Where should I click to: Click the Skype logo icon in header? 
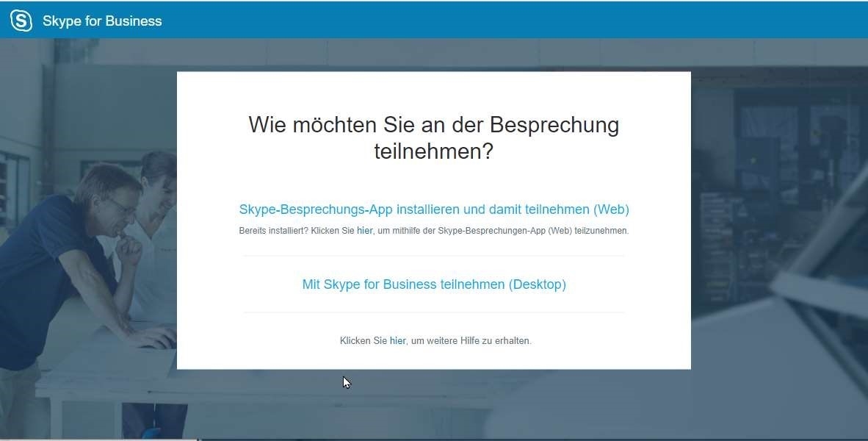coord(21,21)
